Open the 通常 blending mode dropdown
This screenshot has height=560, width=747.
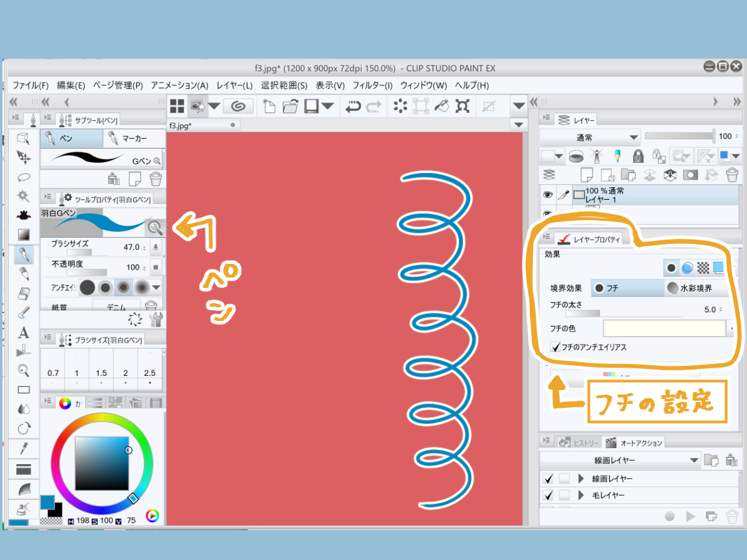pyautogui.click(x=590, y=137)
